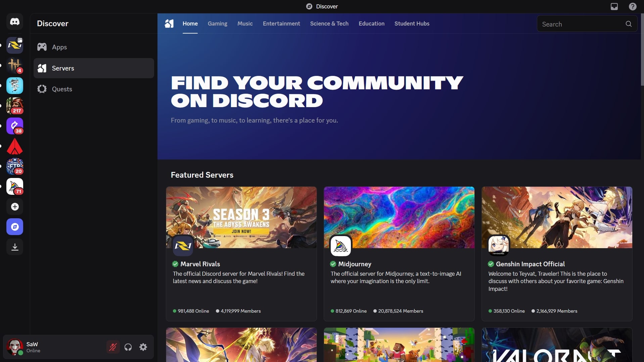644x362 pixels.
Task: Click Midjourney sailboat avatar on card
Action: (x=340, y=245)
